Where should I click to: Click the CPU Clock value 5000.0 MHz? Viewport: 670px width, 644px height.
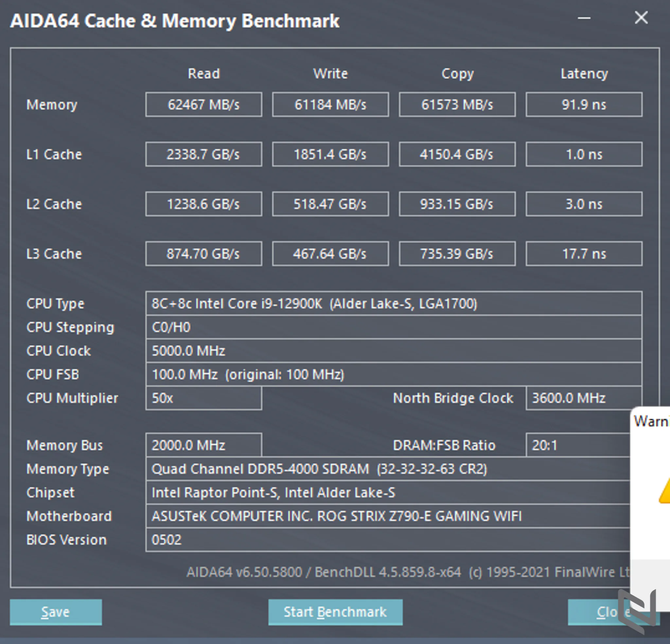pyautogui.click(x=394, y=351)
